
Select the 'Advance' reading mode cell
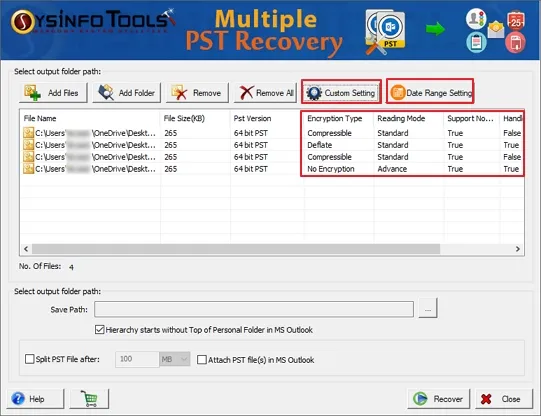click(x=392, y=169)
